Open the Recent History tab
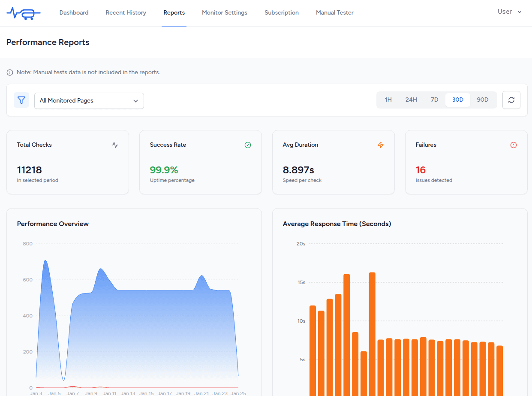Viewport: 532px width, 396px height. [126, 13]
